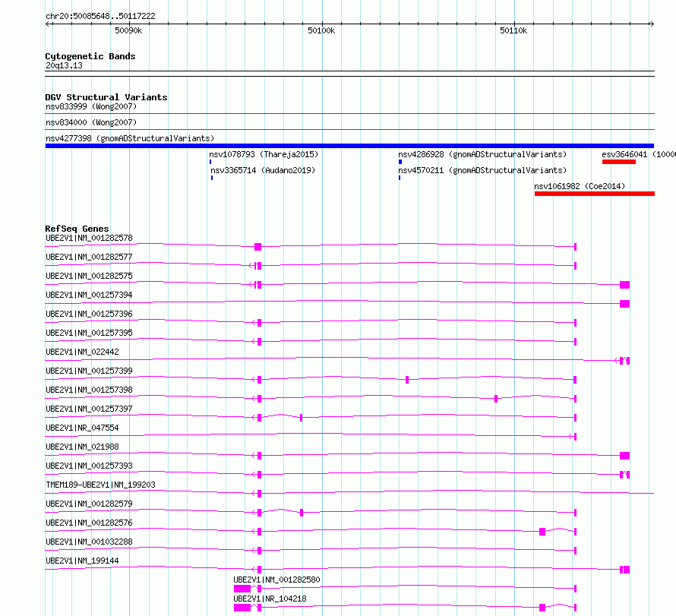Select transcript UBE2V1|NM_001282575
This screenshot has height=616, width=676.
coord(89,276)
